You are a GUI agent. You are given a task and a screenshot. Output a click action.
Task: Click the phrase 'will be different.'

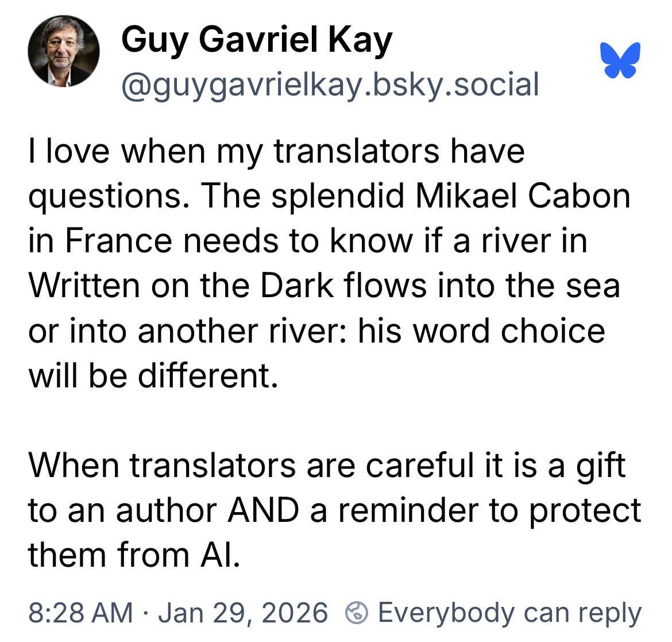click(153, 376)
